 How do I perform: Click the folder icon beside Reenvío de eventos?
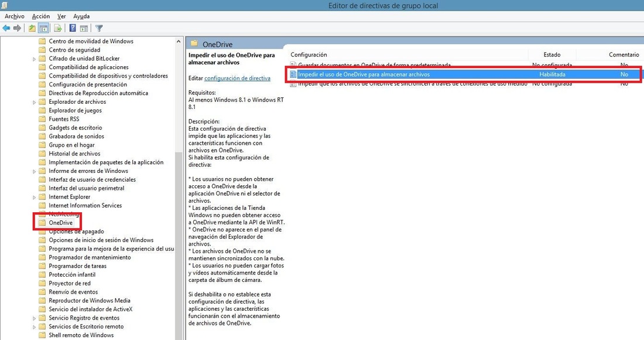(42, 291)
